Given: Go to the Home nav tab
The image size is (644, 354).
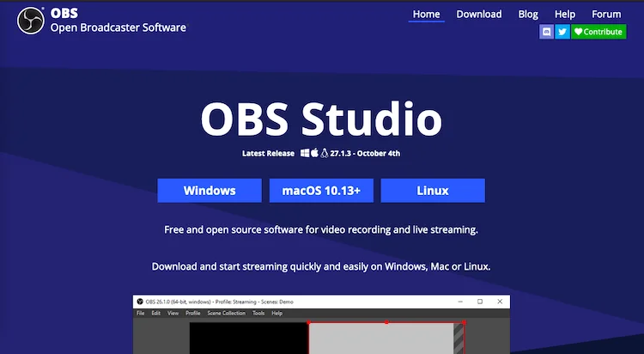Looking at the screenshot, I should coord(426,15).
